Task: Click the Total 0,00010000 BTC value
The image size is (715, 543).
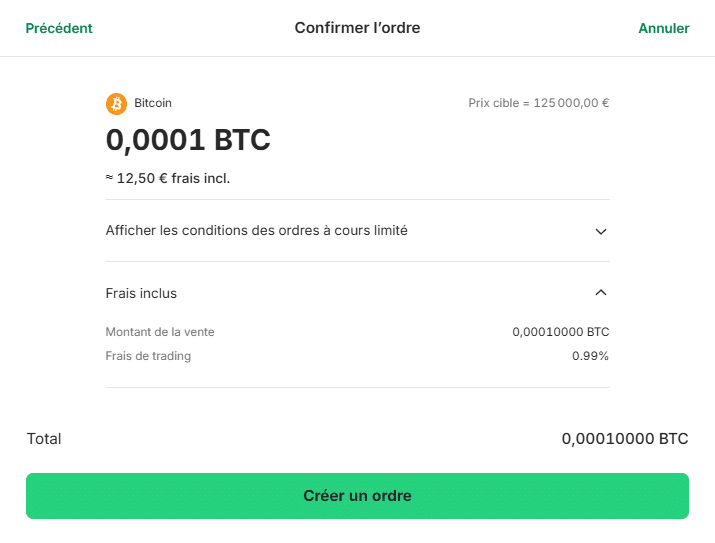Action: 625,439
